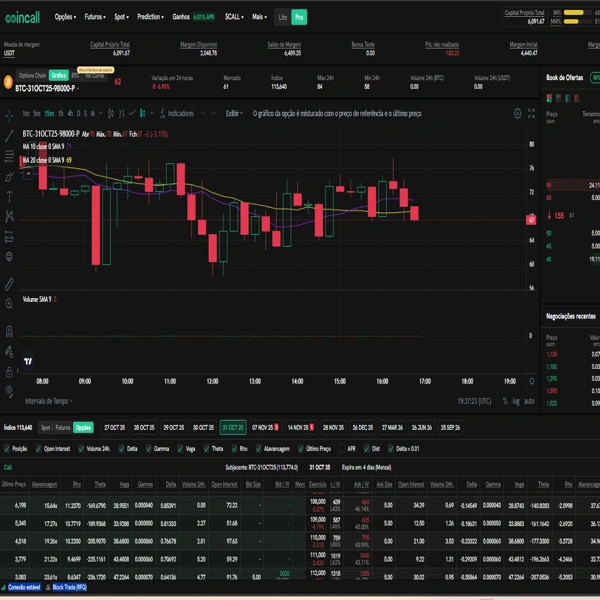Expand the $CALL dropdown

234,17
